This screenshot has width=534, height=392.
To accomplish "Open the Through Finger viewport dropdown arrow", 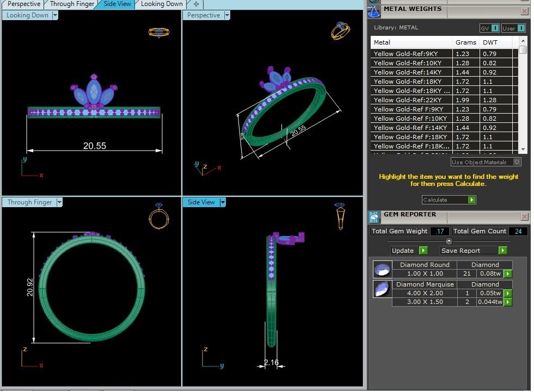I will 59,202.
